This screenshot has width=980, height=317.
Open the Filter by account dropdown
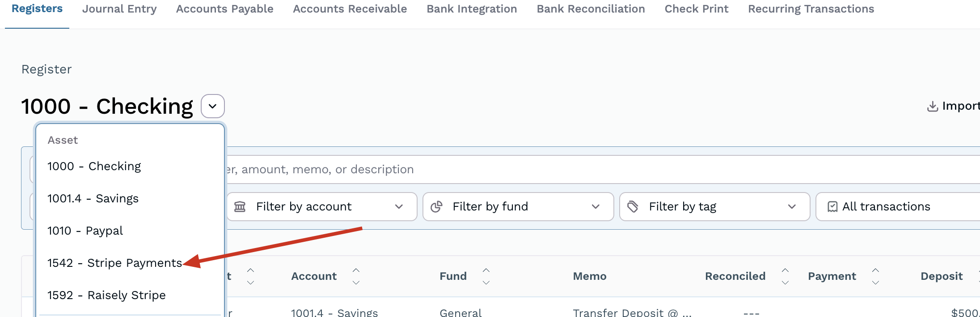(322, 206)
